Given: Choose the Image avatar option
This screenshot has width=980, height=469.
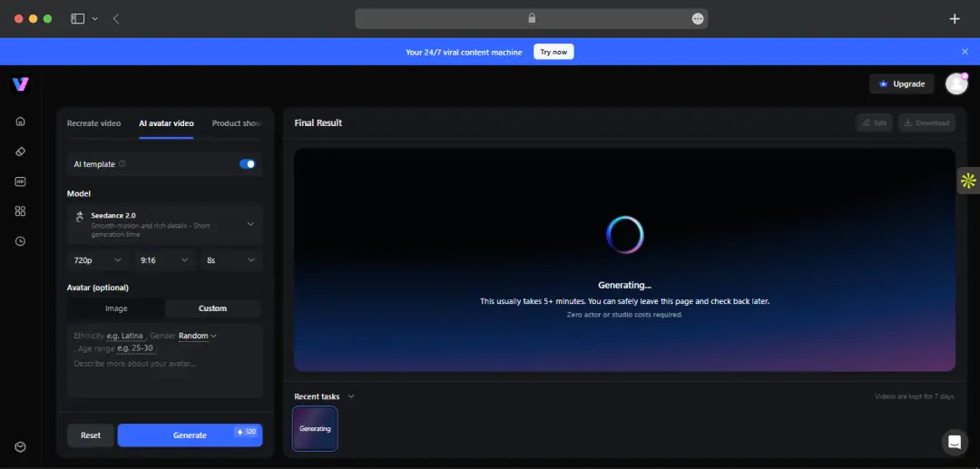Looking at the screenshot, I should pos(116,308).
